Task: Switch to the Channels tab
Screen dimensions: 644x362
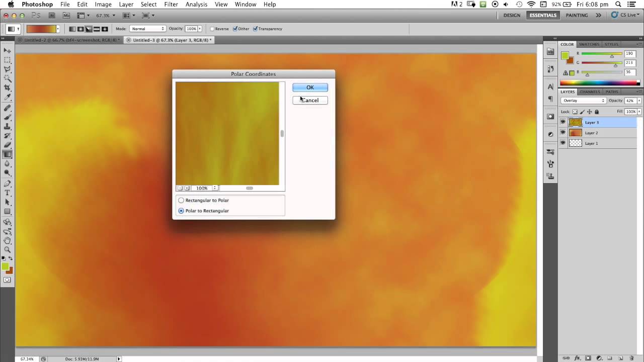Action: (590, 92)
